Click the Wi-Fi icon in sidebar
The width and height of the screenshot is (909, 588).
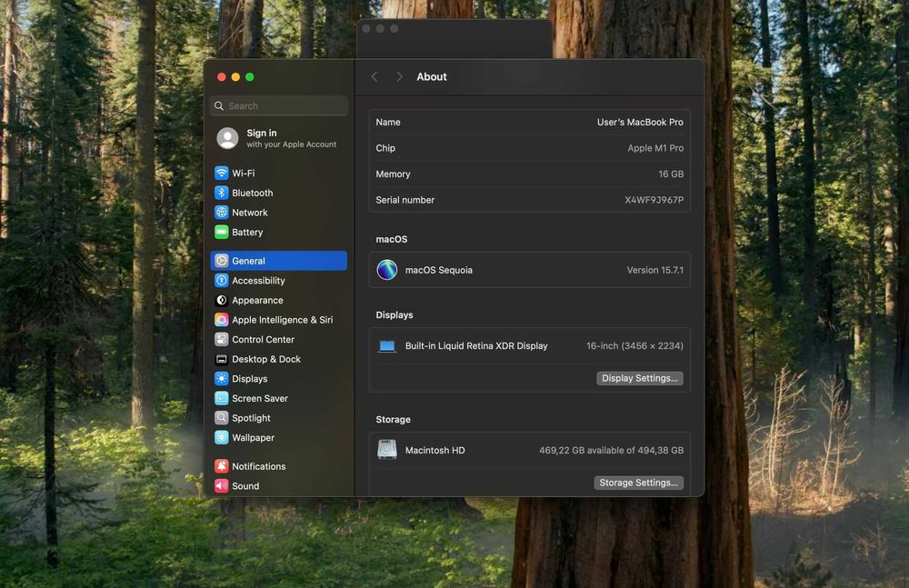(x=222, y=174)
